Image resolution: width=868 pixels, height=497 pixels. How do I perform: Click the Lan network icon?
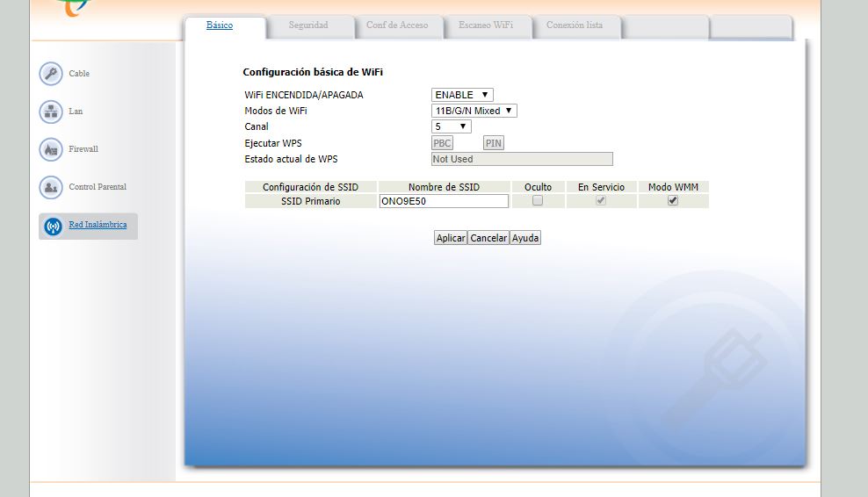point(51,112)
